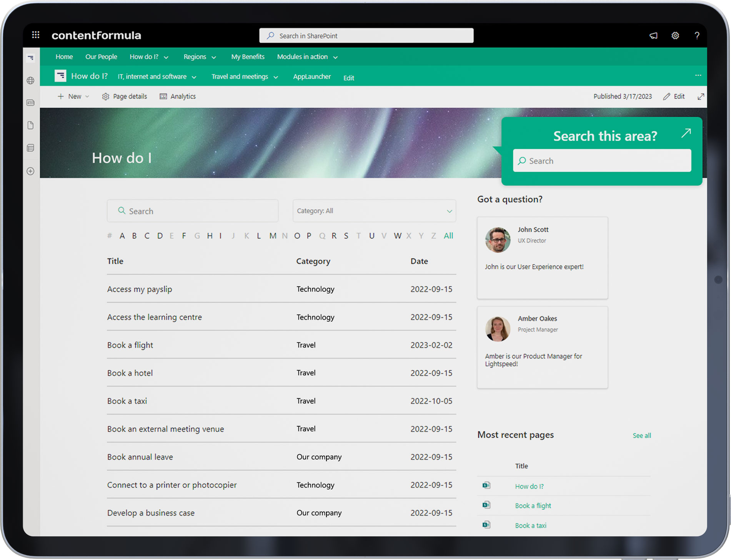Click the plus icon to create content
Screen dimensions: 731x560
pos(31,171)
